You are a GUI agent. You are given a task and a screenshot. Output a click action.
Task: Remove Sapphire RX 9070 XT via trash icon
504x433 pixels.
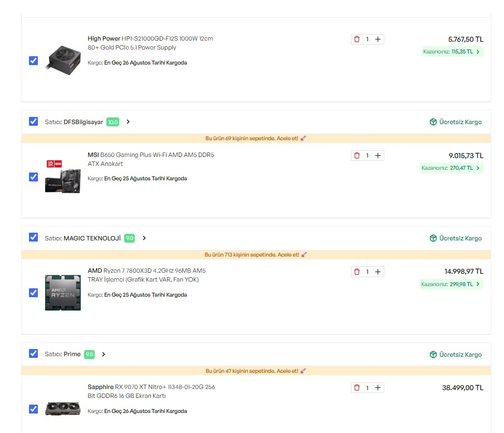pyautogui.click(x=357, y=388)
